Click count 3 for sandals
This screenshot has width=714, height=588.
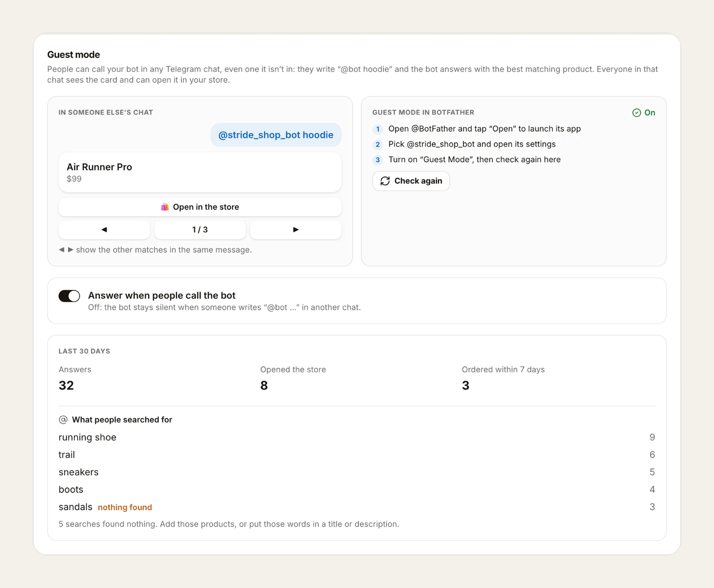point(652,507)
